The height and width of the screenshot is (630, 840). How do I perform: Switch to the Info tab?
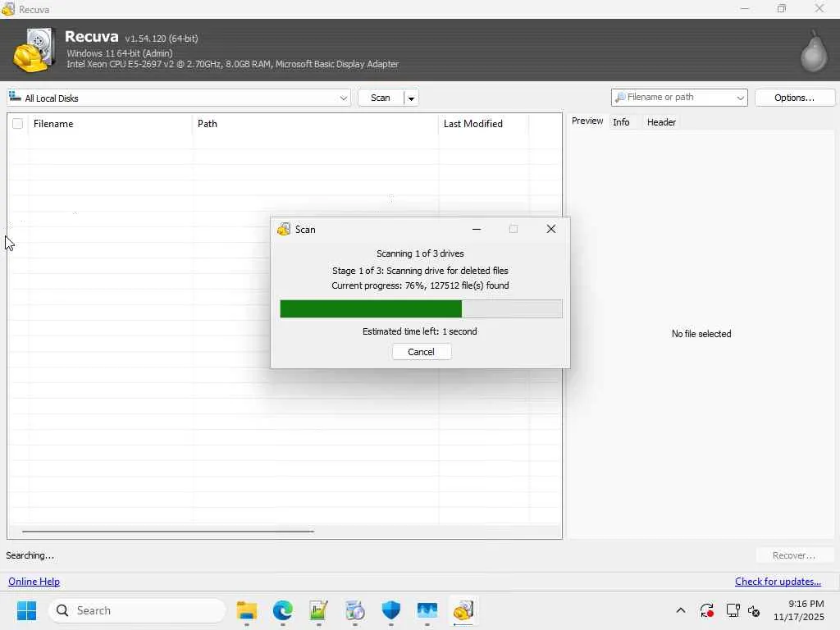pyautogui.click(x=621, y=122)
